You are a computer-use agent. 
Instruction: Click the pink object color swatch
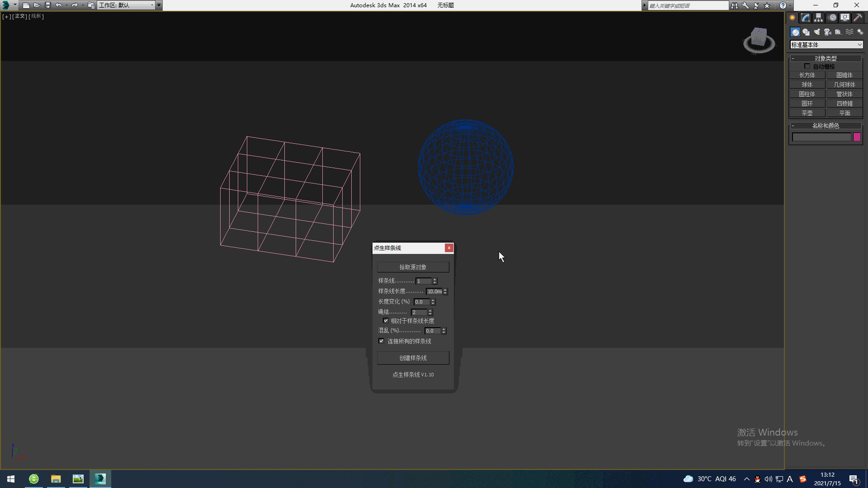(857, 137)
